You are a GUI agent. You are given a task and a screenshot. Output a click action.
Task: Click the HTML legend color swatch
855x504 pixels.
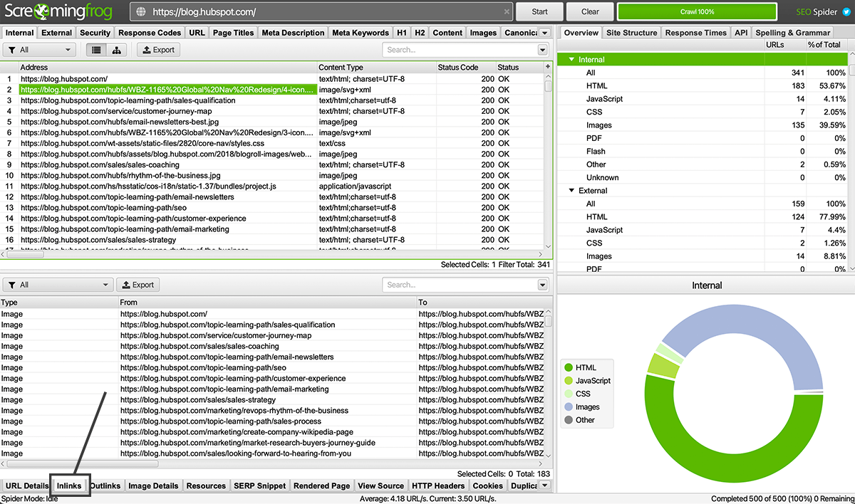[x=569, y=367]
